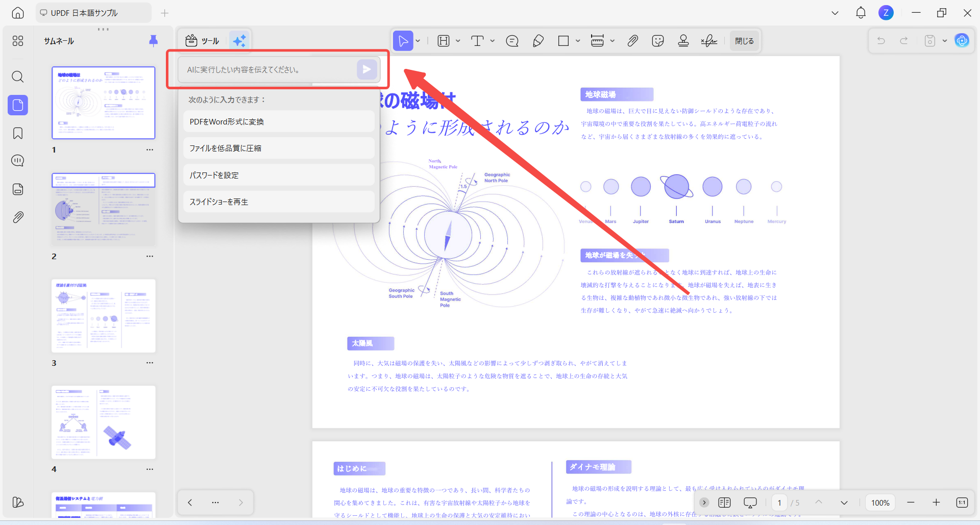Save the document
The width and height of the screenshot is (980, 525).
point(930,41)
